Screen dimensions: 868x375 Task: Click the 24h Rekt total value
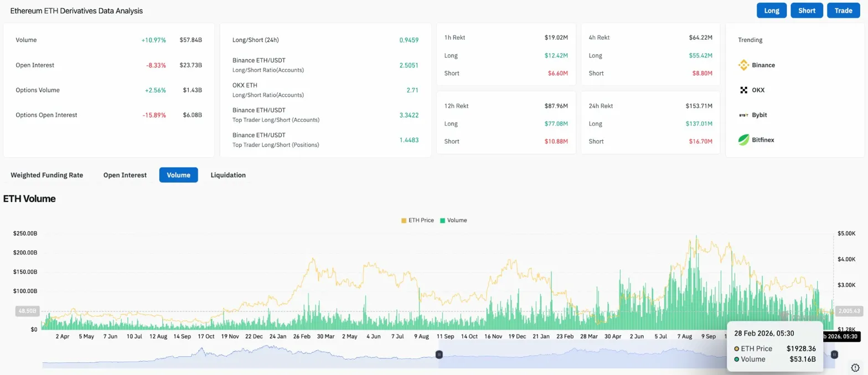[696, 106]
